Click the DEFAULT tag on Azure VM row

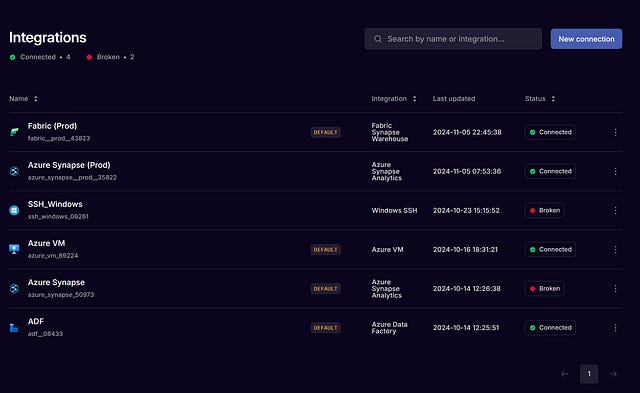tap(325, 249)
